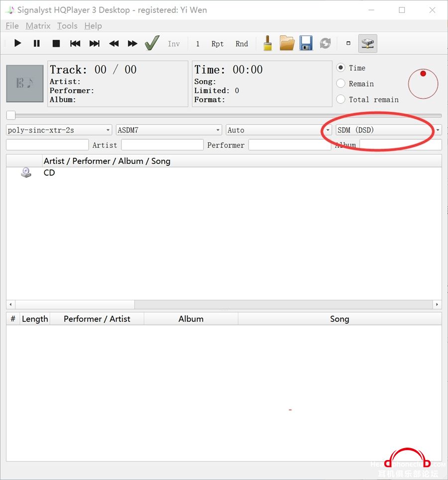The height and width of the screenshot is (480, 448).
Task: Open playlist with the folder icon
Action: (287, 43)
